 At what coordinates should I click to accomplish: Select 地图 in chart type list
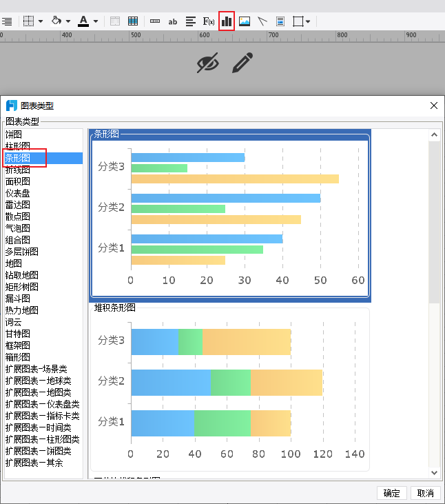click(x=43, y=263)
